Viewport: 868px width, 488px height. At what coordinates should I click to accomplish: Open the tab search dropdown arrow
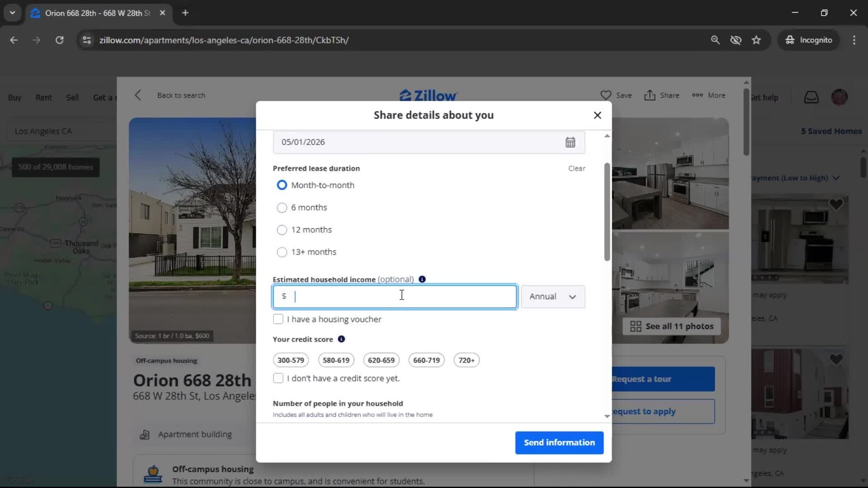pos(12,13)
